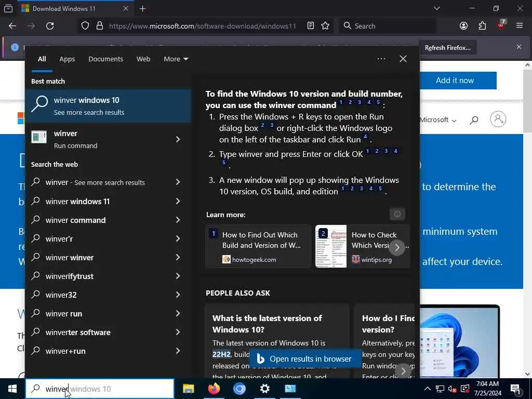Bookmark this page with the star icon
This screenshot has height=399, width=532.
325,26
